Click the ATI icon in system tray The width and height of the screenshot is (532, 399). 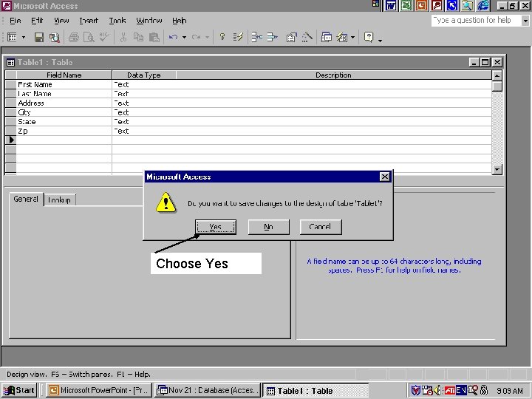449,391
